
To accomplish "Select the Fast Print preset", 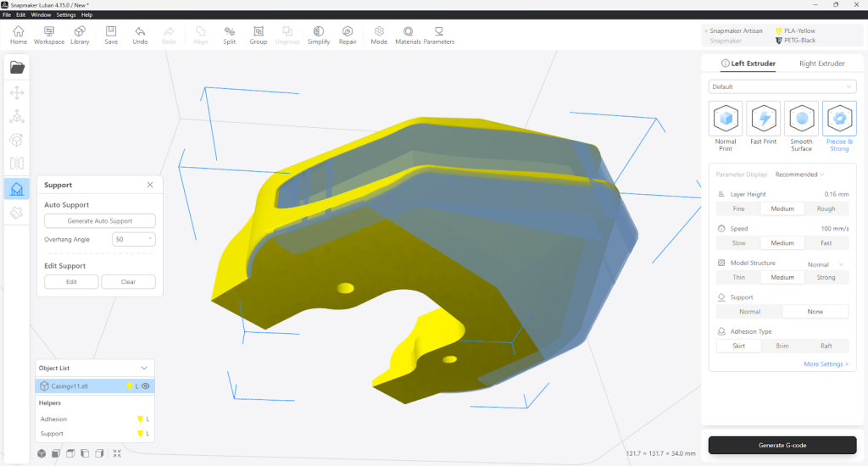I will pos(763,125).
